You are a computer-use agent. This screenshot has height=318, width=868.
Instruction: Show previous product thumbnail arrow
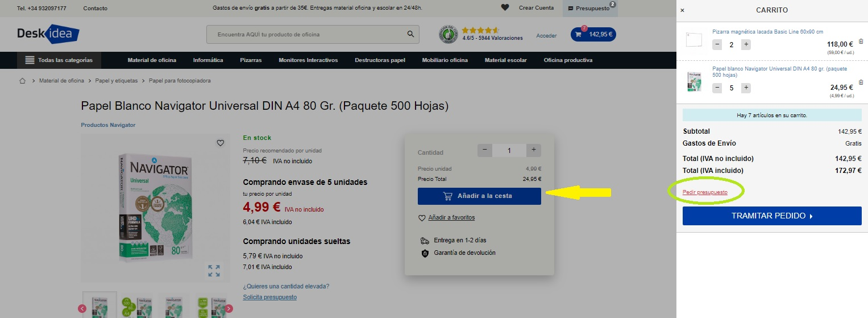pyautogui.click(x=82, y=309)
